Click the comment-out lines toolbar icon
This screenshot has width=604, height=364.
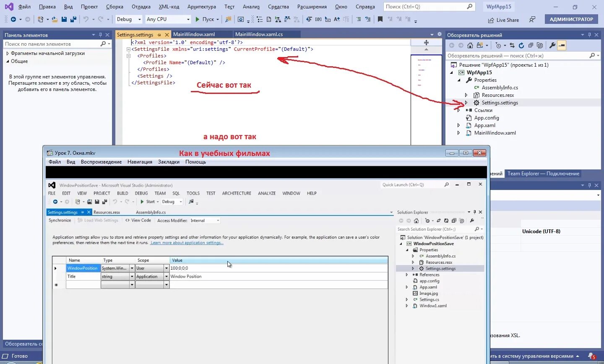[x=359, y=19]
